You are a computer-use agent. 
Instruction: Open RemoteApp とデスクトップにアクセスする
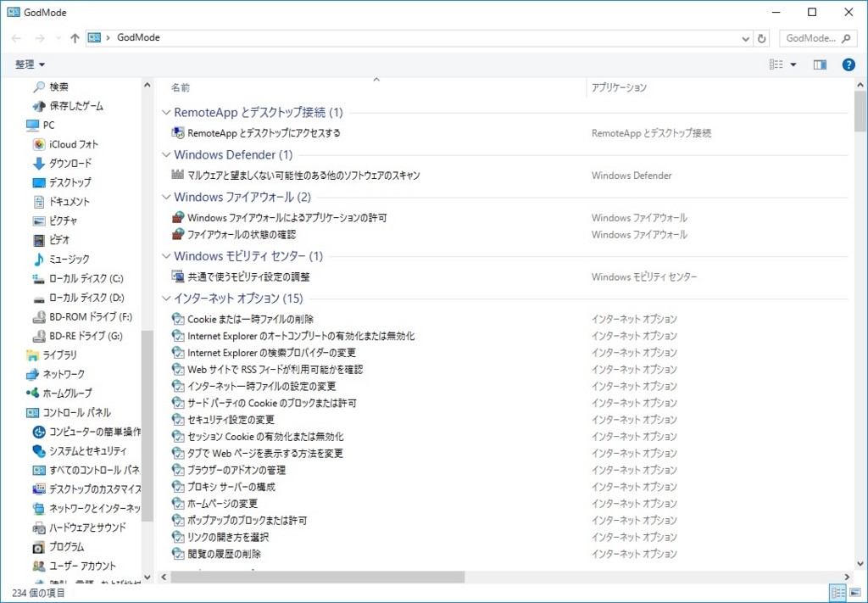(x=264, y=133)
